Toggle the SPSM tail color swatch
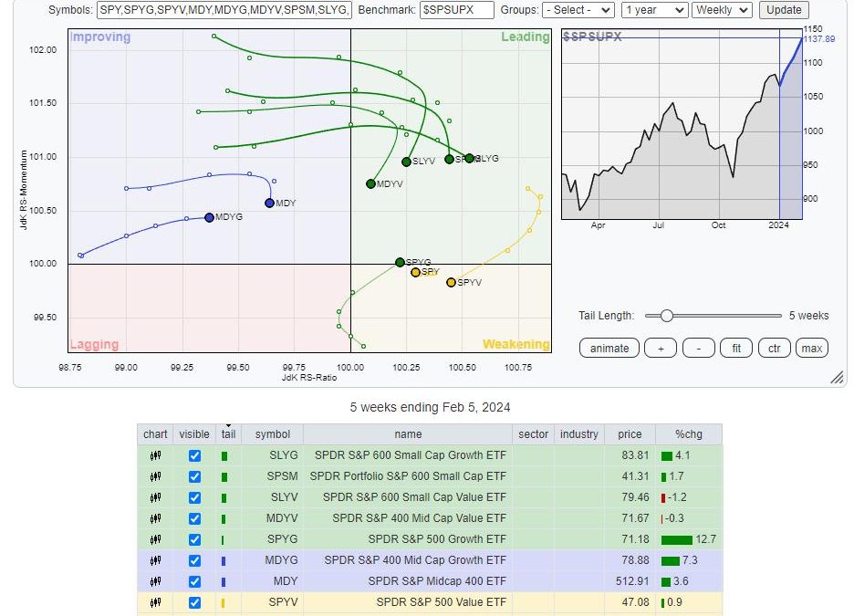 (x=224, y=477)
